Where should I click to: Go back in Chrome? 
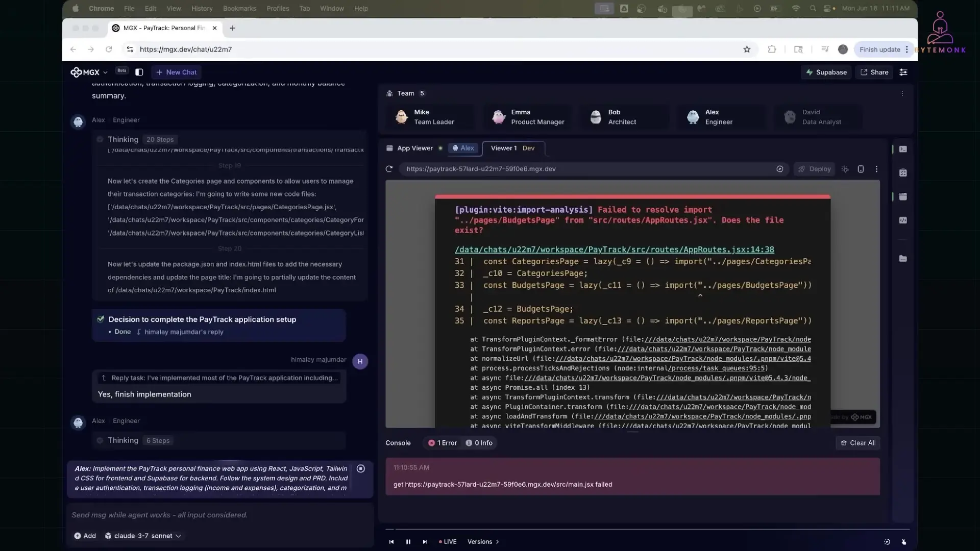(x=73, y=49)
